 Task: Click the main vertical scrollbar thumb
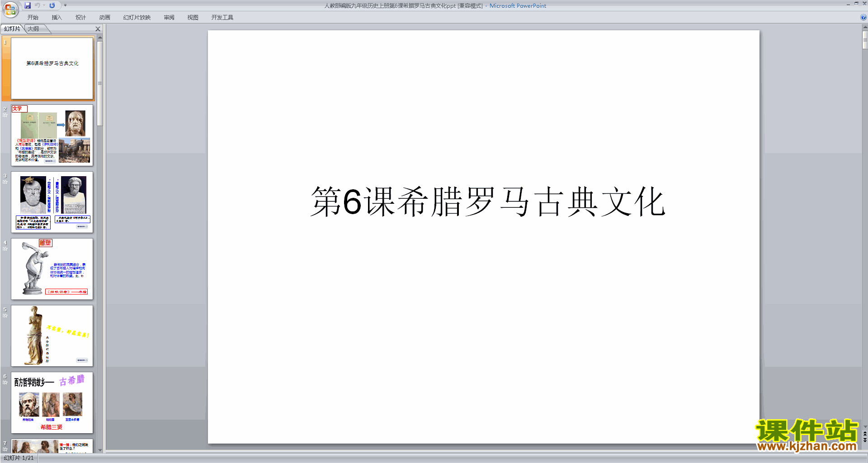click(865, 40)
